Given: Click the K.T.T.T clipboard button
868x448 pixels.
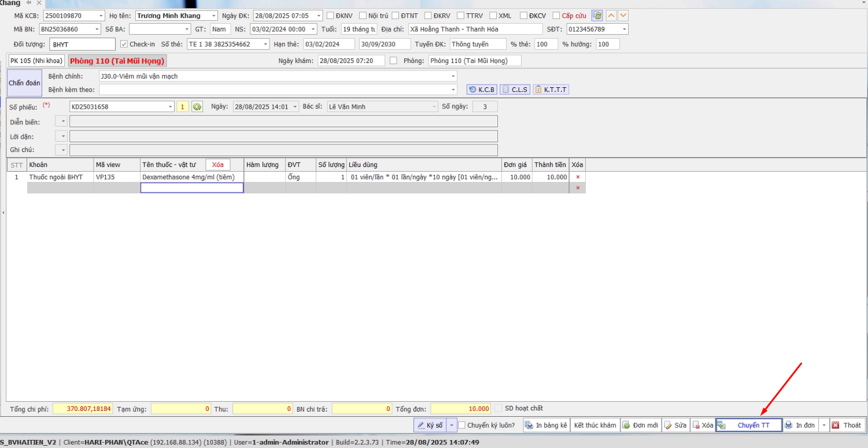Looking at the screenshot, I should coord(551,90).
